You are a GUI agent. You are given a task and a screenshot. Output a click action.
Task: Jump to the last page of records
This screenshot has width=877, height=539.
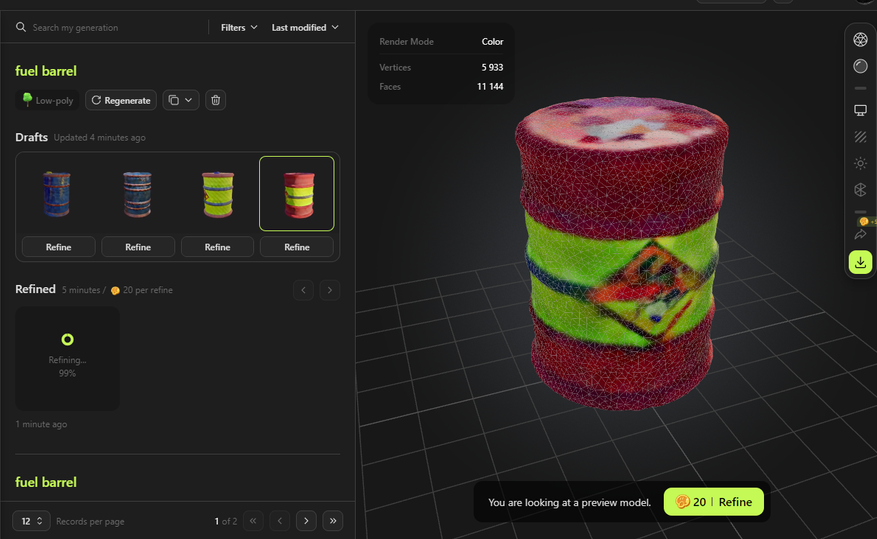tap(334, 521)
